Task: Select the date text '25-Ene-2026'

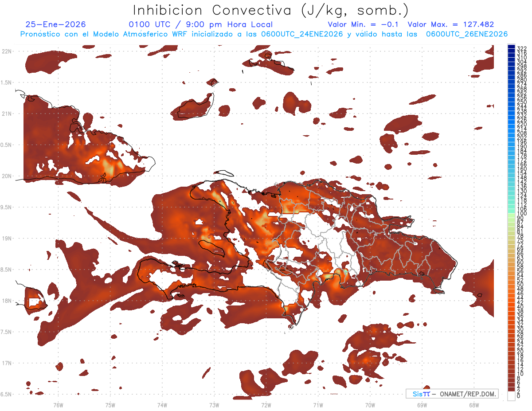Action: (56, 24)
